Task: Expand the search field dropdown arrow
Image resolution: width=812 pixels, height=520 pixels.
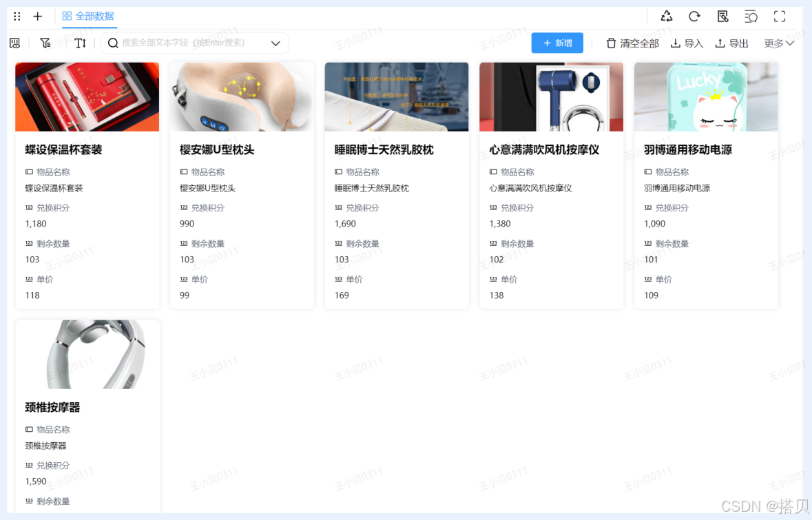Action: pos(275,43)
